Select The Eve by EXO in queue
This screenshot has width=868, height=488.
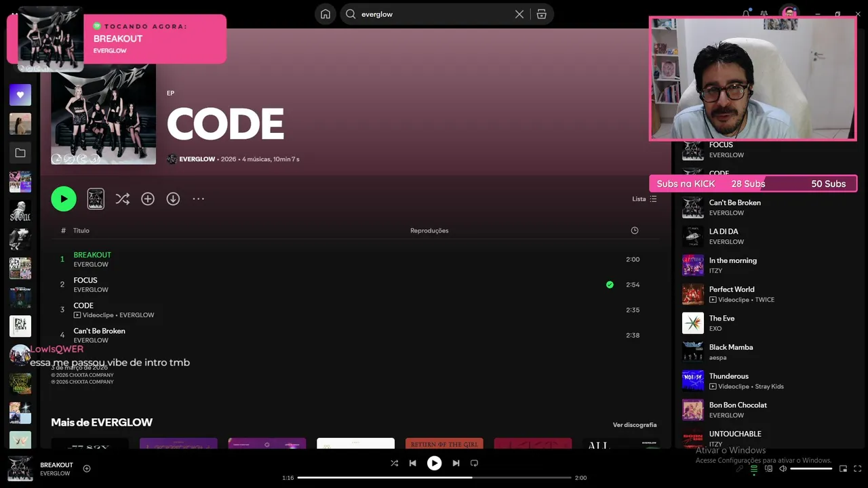[x=769, y=323]
